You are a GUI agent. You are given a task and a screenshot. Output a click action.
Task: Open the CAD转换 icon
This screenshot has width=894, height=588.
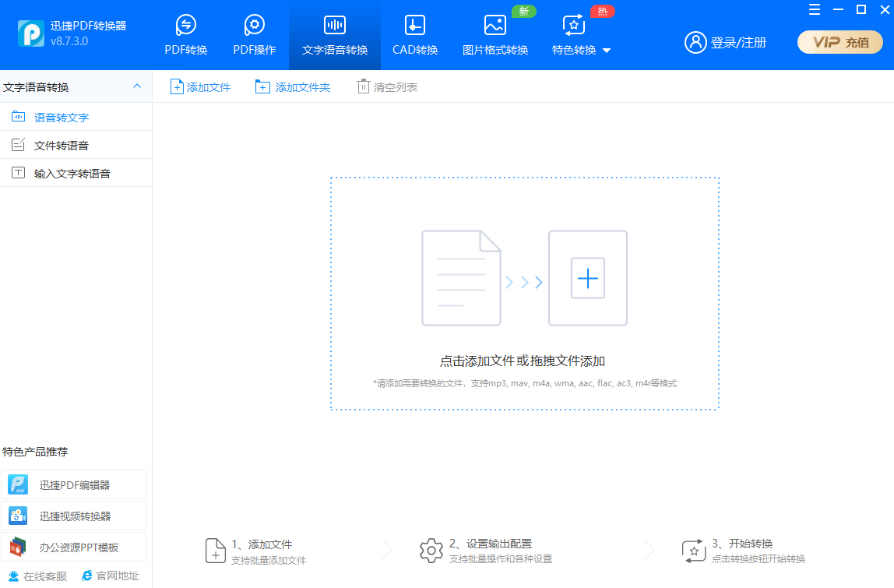(414, 25)
